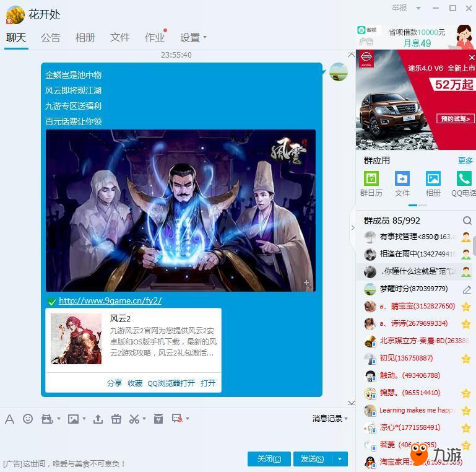Open the 文件 tab
476x472 pixels.
[x=120, y=38]
